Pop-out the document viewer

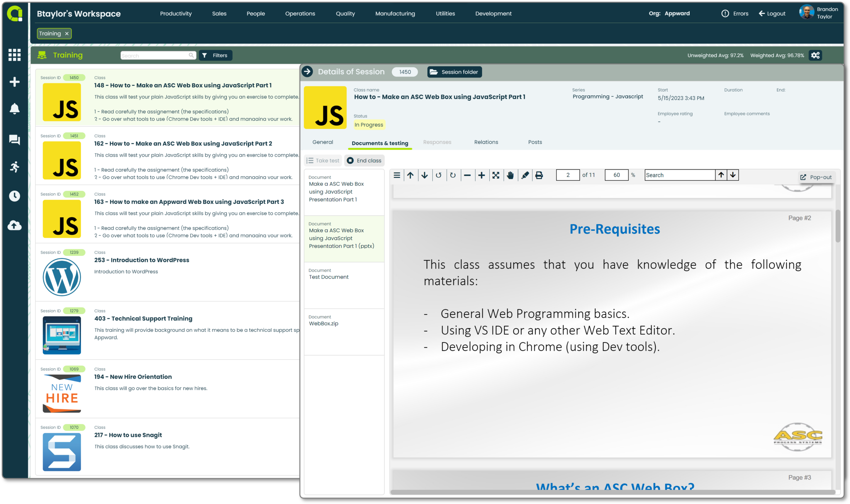coord(816,177)
